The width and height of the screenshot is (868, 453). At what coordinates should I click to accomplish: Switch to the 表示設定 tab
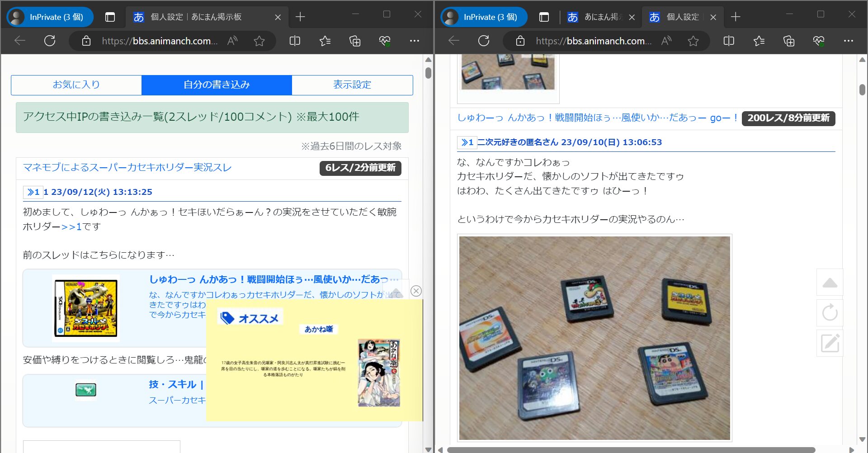(352, 85)
